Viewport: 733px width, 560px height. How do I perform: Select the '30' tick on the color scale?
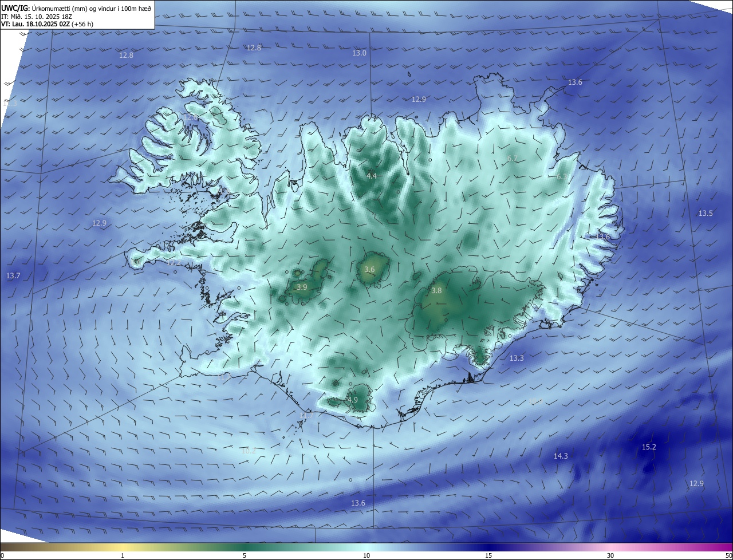[610, 556]
